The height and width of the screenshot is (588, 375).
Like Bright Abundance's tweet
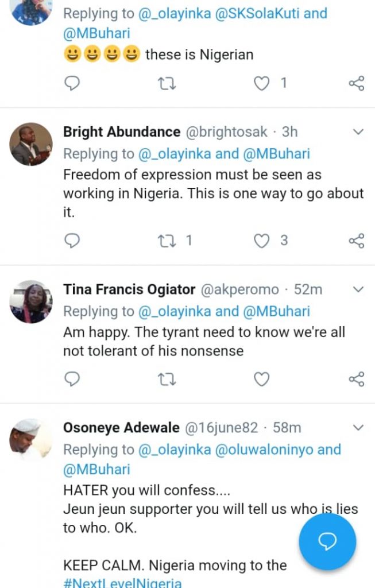(x=262, y=241)
